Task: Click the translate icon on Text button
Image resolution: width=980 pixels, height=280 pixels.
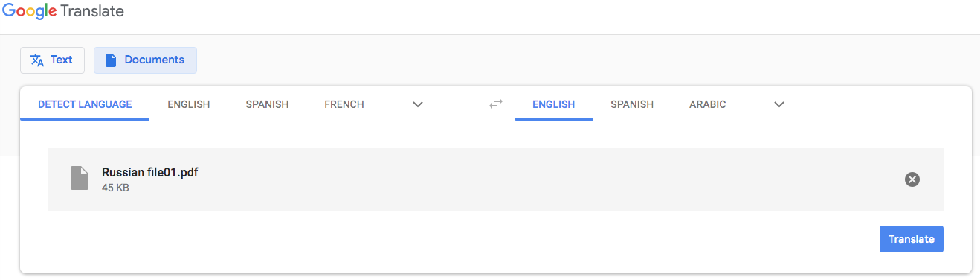Action: point(37,60)
